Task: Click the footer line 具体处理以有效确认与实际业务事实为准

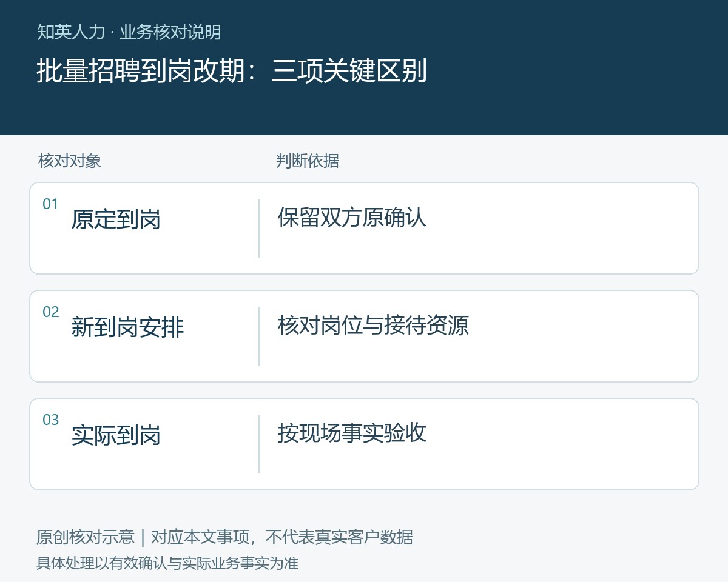Action: [167, 563]
